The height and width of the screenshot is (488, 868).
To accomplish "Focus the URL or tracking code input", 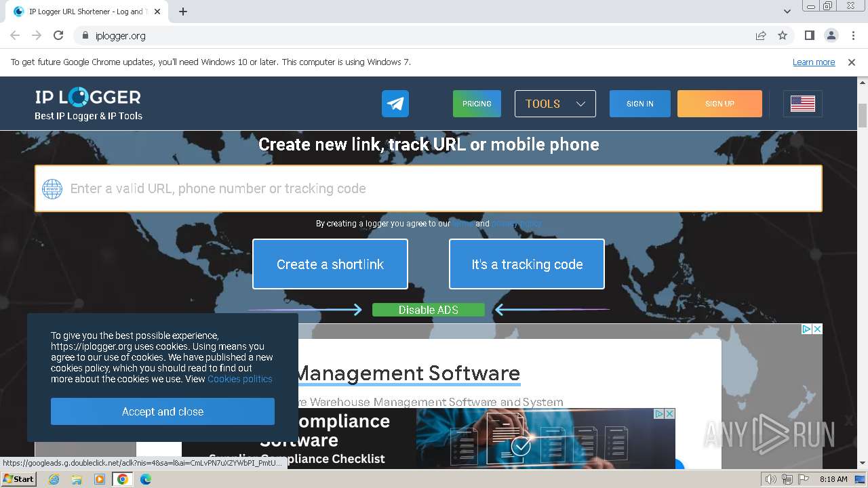I will [x=429, y=188].
